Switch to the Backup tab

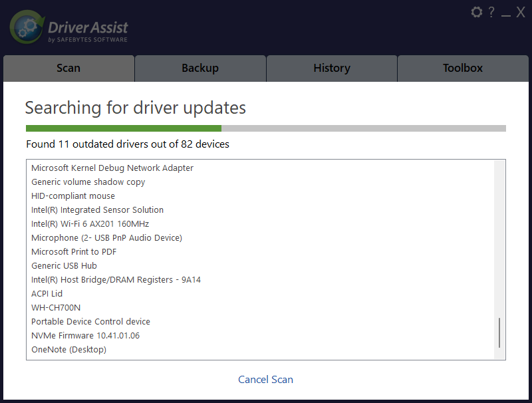tap(200, 68)
